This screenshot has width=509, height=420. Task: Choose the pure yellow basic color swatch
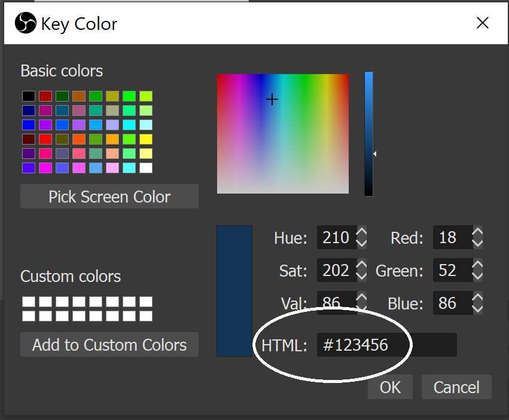coord(146,139)
